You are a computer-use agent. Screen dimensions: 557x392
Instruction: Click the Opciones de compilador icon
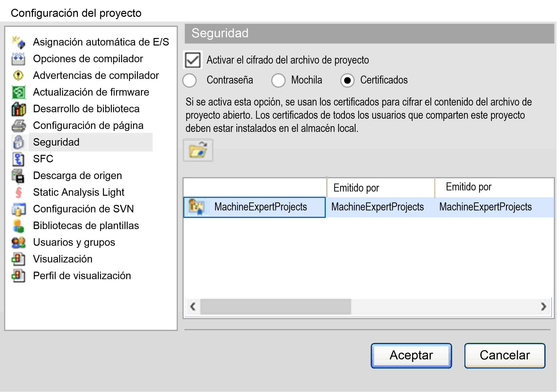[18, 59]
